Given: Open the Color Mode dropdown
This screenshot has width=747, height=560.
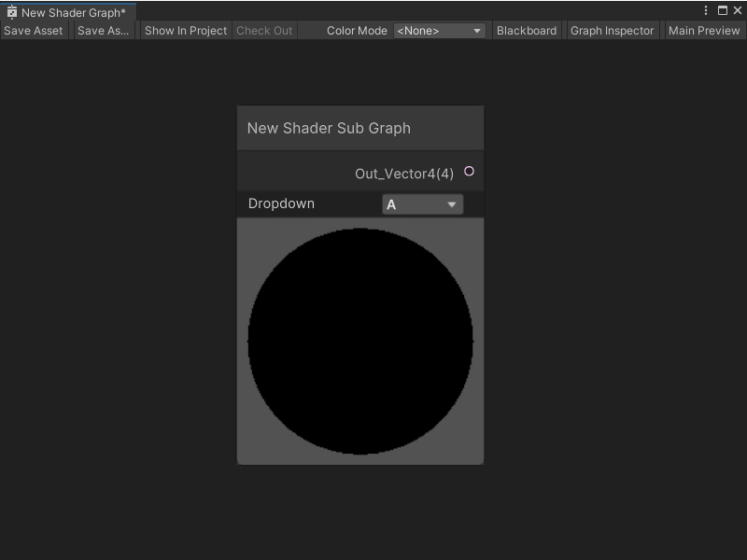Looking at the screenshot, I should [440, 30].
